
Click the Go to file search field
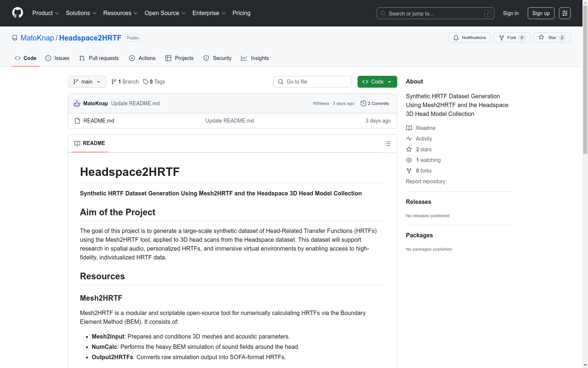click(312, 82)
